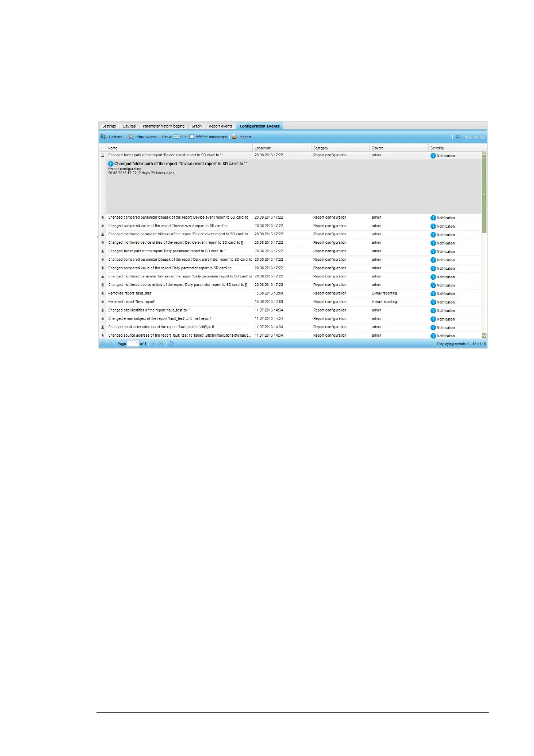The width and height of the screenshot is (534, 756).
Task: Enable the relative timestamps checkbox
Action: pyautogui.click(x=192, y=136)
